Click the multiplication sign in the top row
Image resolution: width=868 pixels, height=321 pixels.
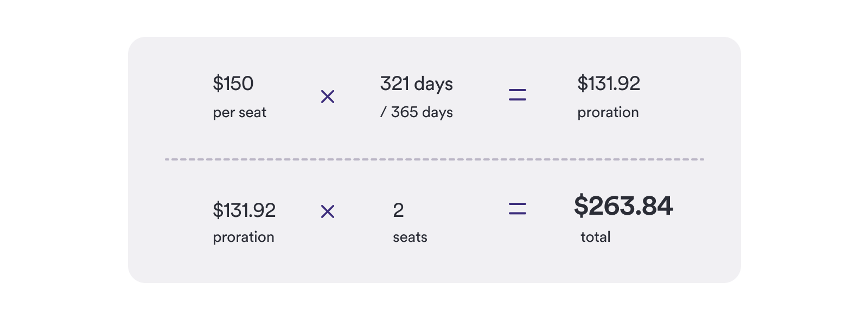click(x=328, y=97)
